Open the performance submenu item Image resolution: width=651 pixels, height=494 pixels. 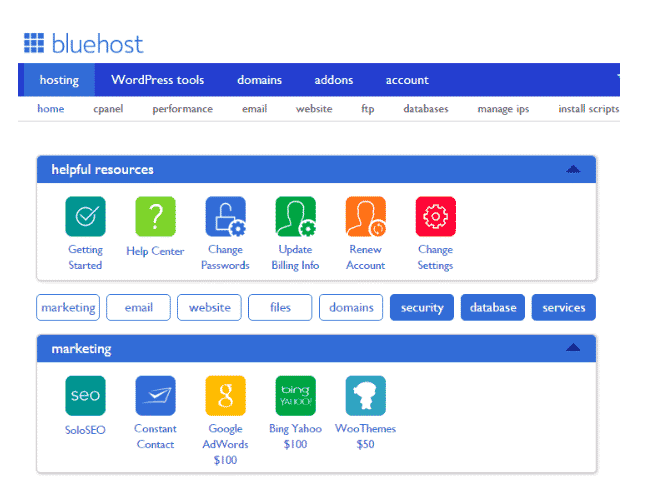183,109
